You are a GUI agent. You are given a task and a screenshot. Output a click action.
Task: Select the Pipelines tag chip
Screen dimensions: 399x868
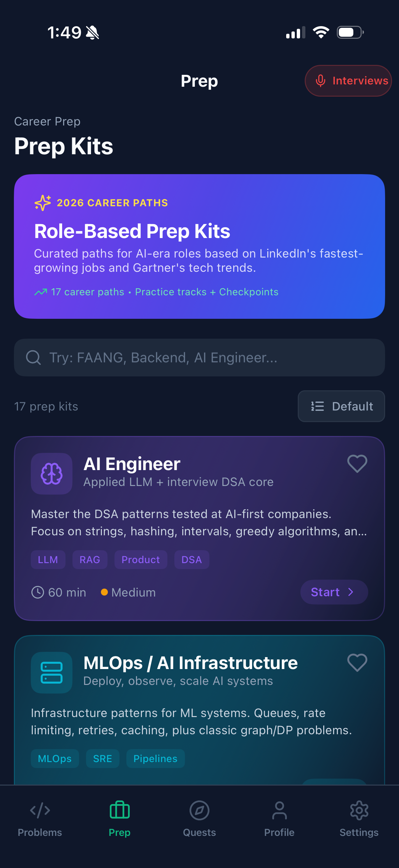coord(155,758)
